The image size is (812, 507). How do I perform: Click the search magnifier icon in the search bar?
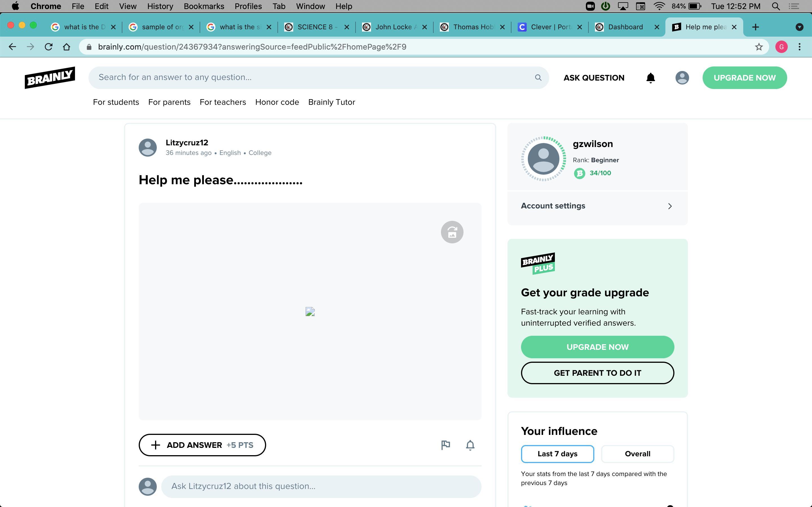tap(538, 78)
